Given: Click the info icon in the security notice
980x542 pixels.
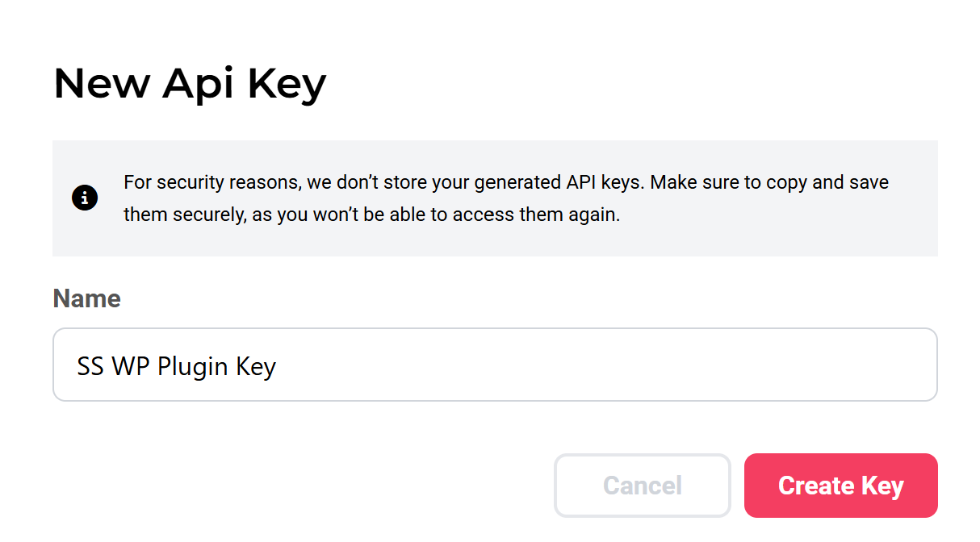Looking at the screenshot, I should 85,198.
